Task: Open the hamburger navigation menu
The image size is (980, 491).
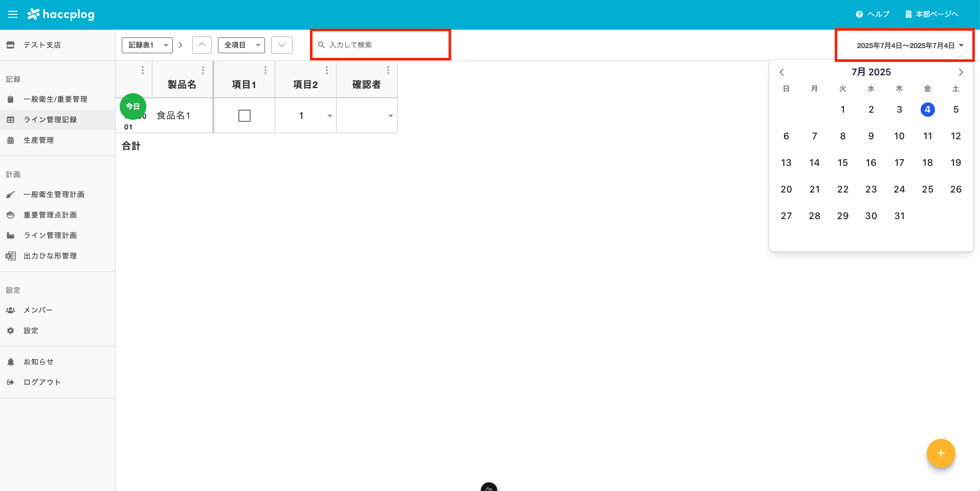Action: [13, 14]
